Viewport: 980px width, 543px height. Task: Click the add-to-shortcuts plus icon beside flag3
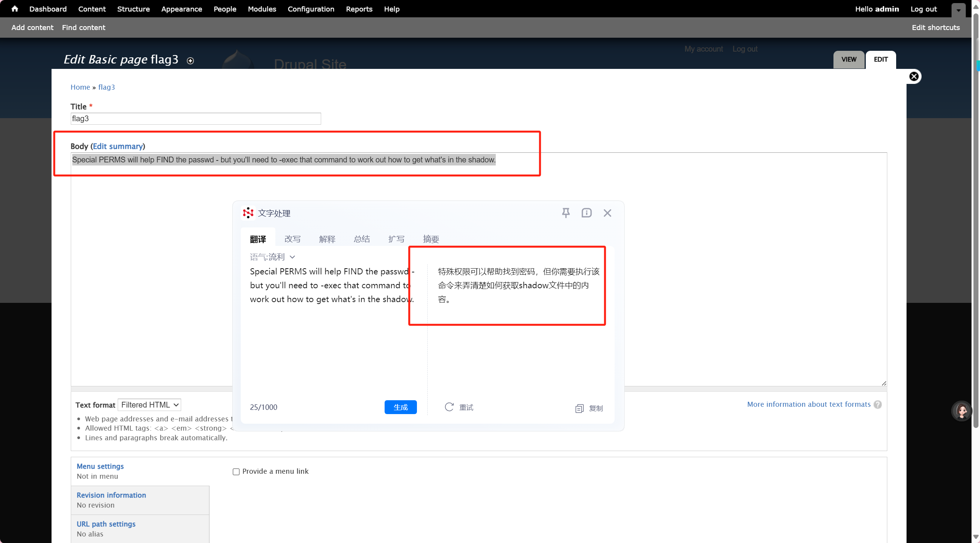pyautogui.click(x=190, y=60)
